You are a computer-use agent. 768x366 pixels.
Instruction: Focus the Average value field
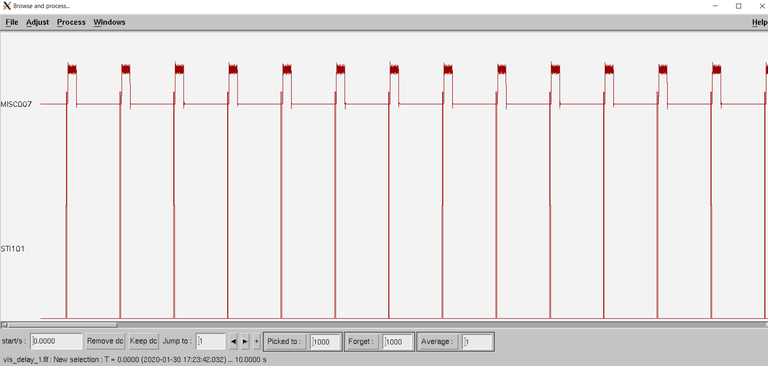click(477, 342)
